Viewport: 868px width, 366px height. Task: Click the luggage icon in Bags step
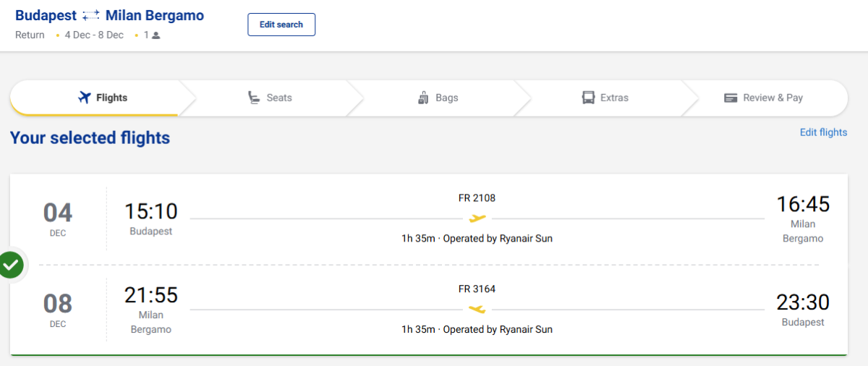click(x=424, y=98)
